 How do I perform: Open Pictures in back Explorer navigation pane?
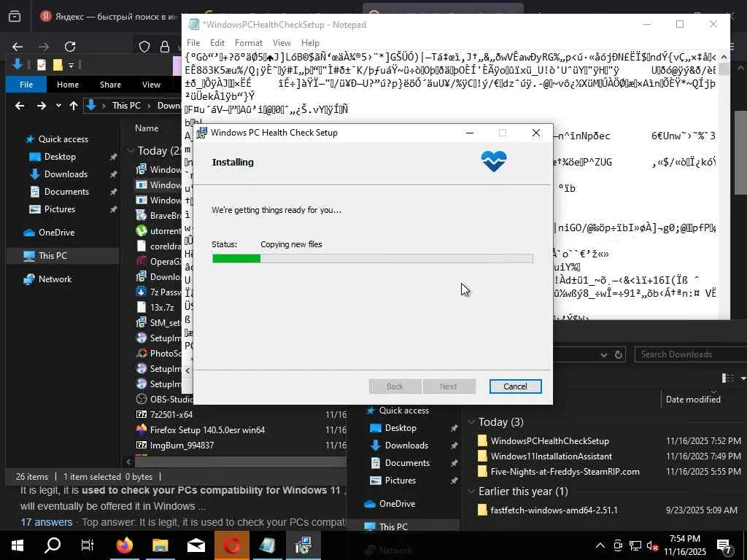tap(400, 480)
